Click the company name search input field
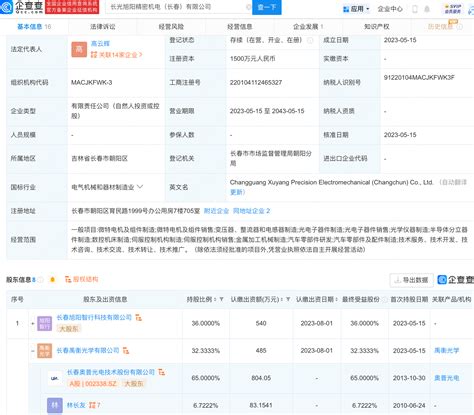 pos(178,7)
